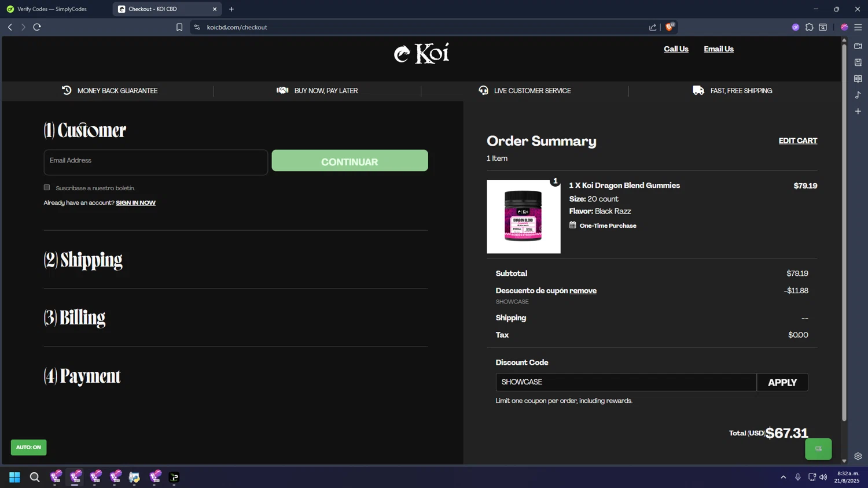
Task: Switch to the Verify Codes SimplyCodes tab
Action: coord(52,9)
